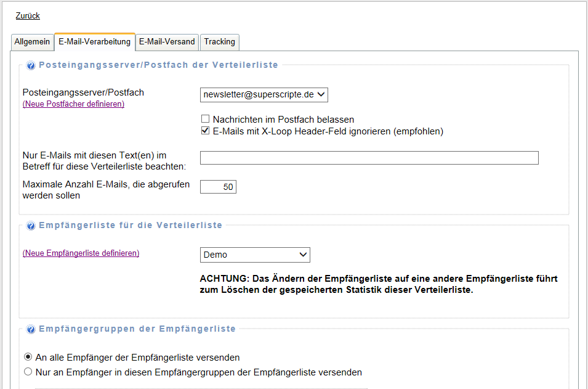Focus the maximum e-mail count field

coord(218,187)
